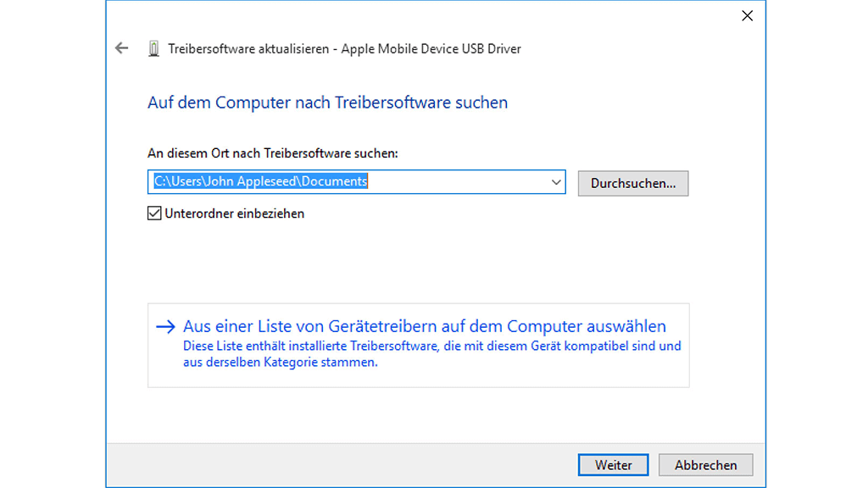The width and height of the screenshot is (868, 488).
Task: Click the text 'aus derselben Kategorie stammen.'
Action: pos(281,362)
